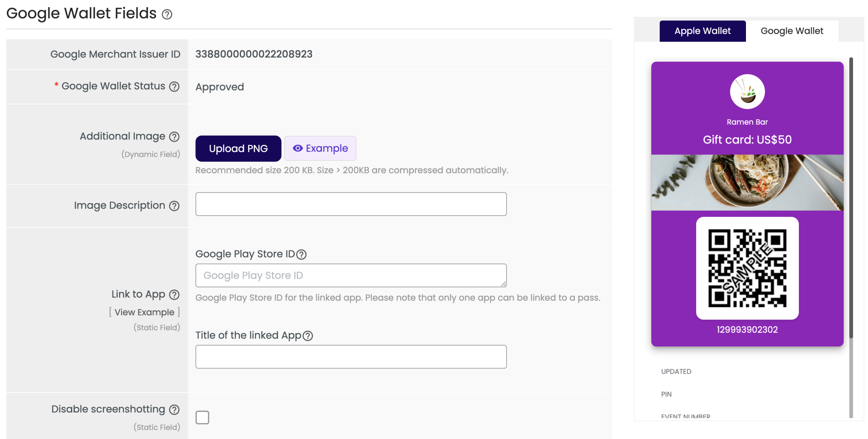Show help for Image Description field
This screenshot has height=439, width=868.
(x=174, y=206)
